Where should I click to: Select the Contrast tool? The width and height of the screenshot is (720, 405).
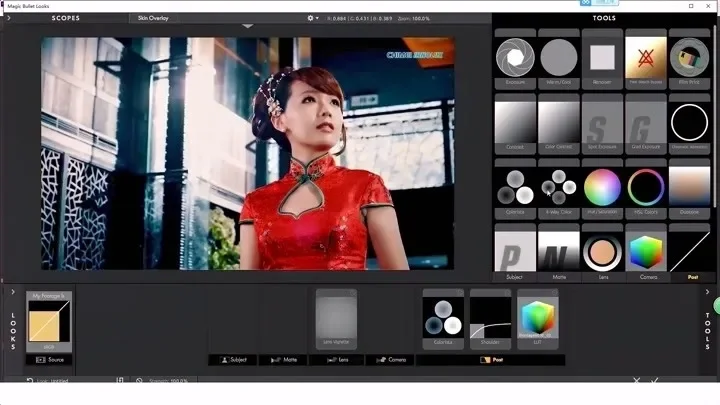click(515, 124)
